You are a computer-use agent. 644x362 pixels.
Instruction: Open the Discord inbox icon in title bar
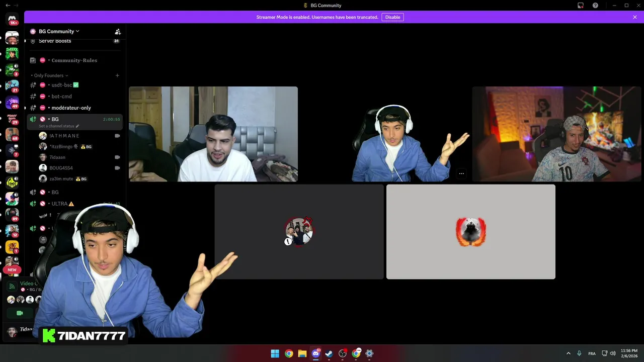tap(581, 6)
